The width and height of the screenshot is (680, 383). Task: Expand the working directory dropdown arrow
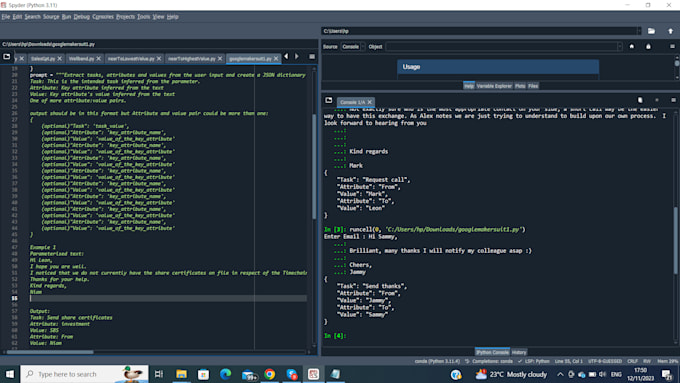click(639, 31)
